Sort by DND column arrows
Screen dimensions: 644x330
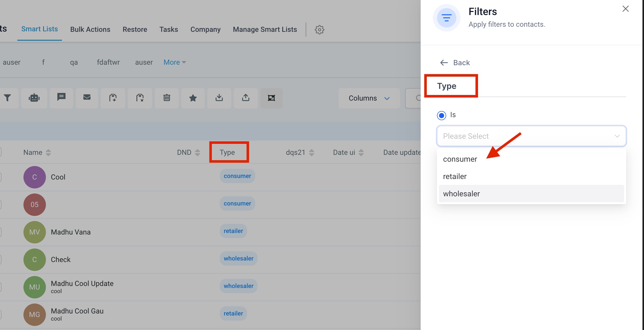click(197, 153)
